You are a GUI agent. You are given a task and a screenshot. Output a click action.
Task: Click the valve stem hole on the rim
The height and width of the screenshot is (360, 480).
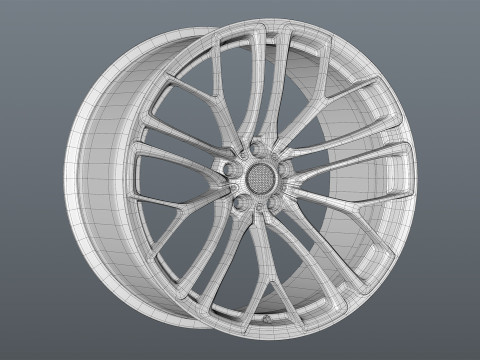click(267, 319)
